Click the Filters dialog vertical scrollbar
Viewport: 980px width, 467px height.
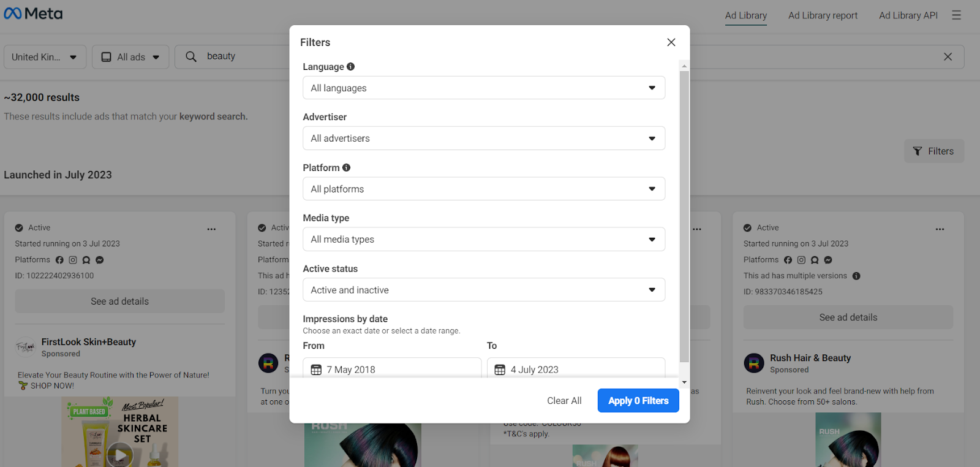[684, 216]
